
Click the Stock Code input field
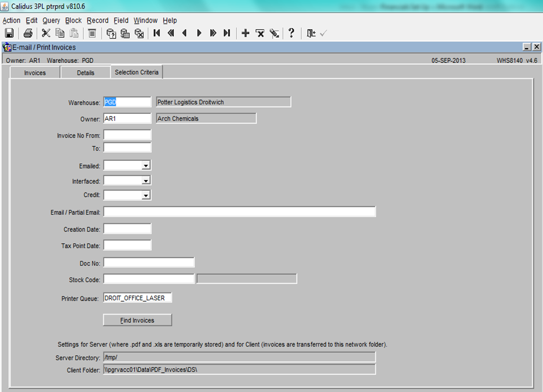[x=149, y=279]
